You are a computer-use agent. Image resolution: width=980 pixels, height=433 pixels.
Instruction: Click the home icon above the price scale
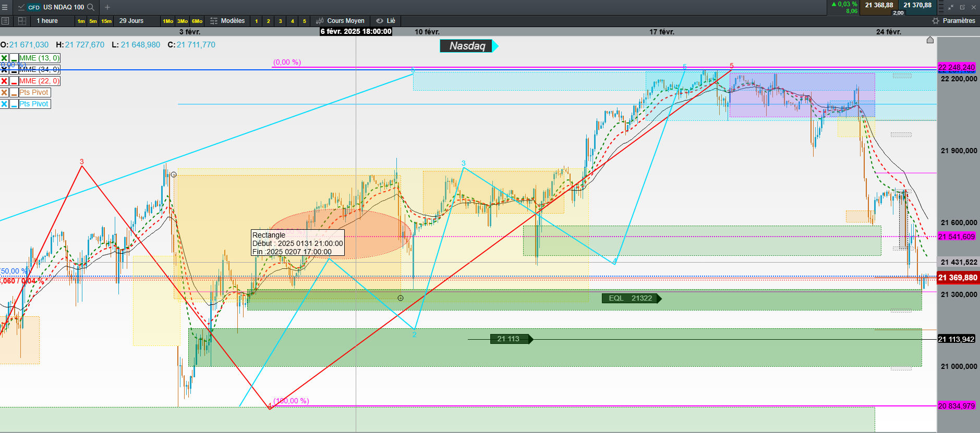pyautogui.click(x=930, y=40)
